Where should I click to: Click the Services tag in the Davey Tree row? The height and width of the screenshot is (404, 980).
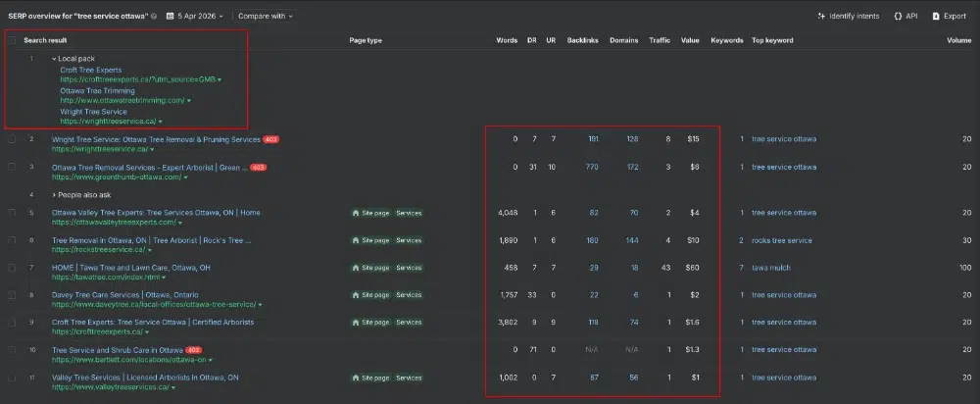pos(409,295)
